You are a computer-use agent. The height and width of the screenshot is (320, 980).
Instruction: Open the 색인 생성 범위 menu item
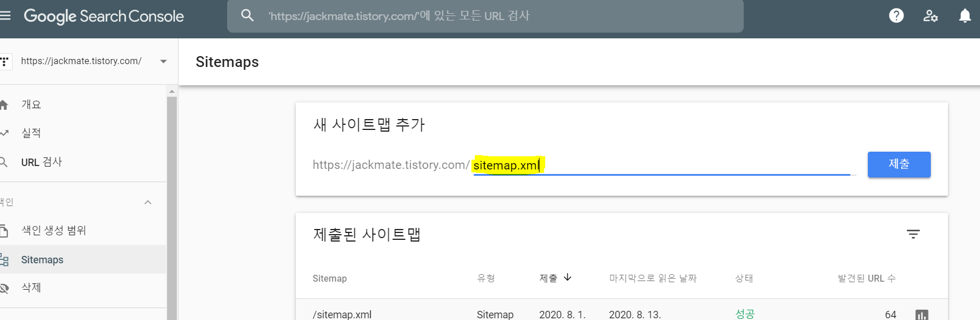click(x=83, y=231)
